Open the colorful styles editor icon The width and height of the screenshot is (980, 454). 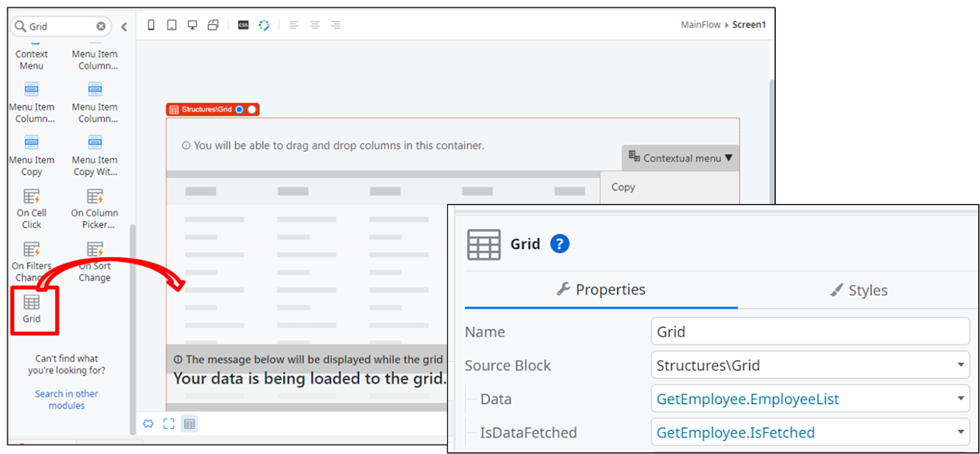point(264,25)
